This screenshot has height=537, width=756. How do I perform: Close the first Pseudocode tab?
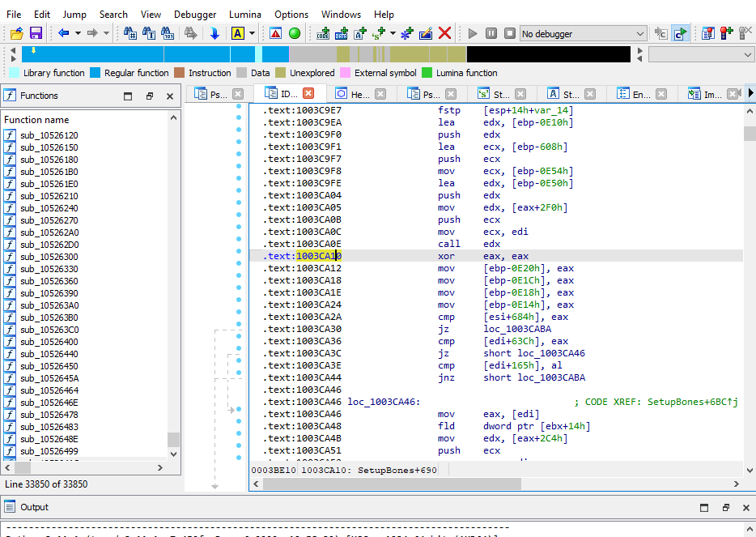point(238,94)
